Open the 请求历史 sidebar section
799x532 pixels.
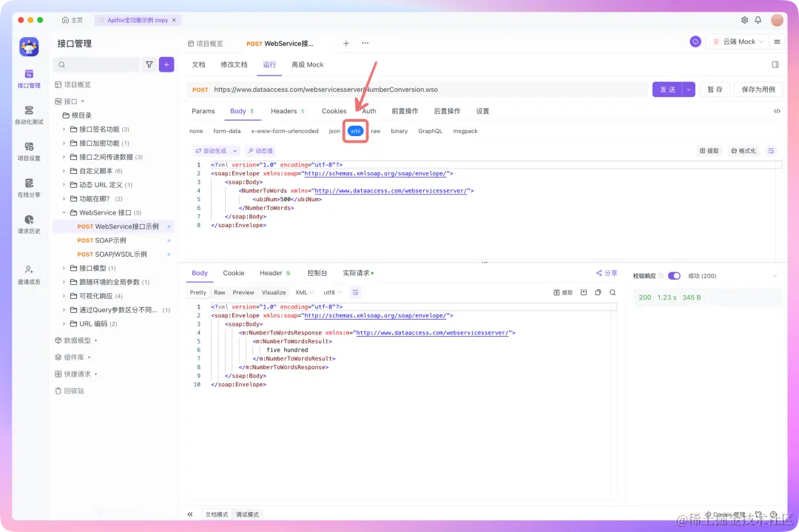(29, 224)
